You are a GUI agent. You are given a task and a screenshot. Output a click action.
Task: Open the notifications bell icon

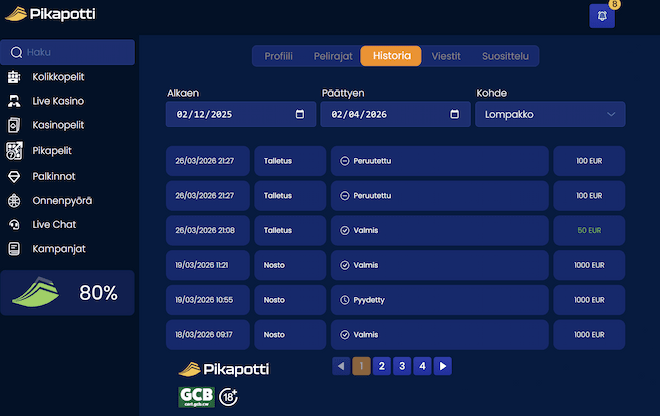[x=602, y=16]
